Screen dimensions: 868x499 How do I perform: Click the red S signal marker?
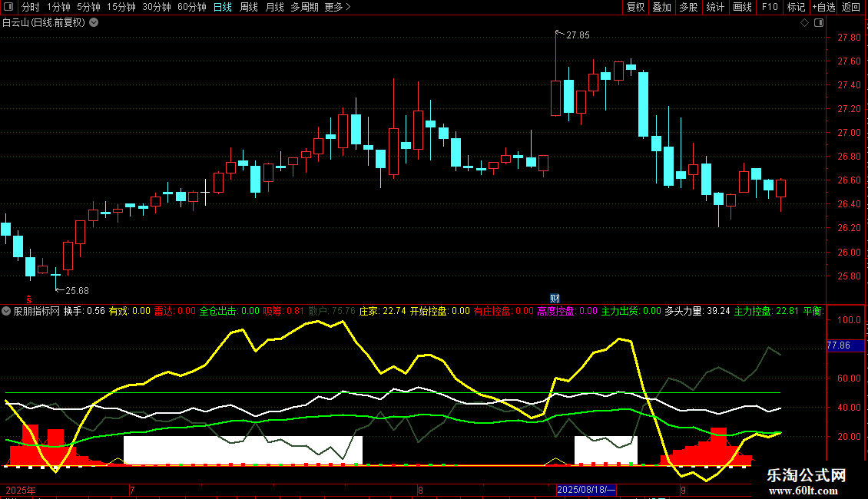pyautogui.click(x=29, y=299)
